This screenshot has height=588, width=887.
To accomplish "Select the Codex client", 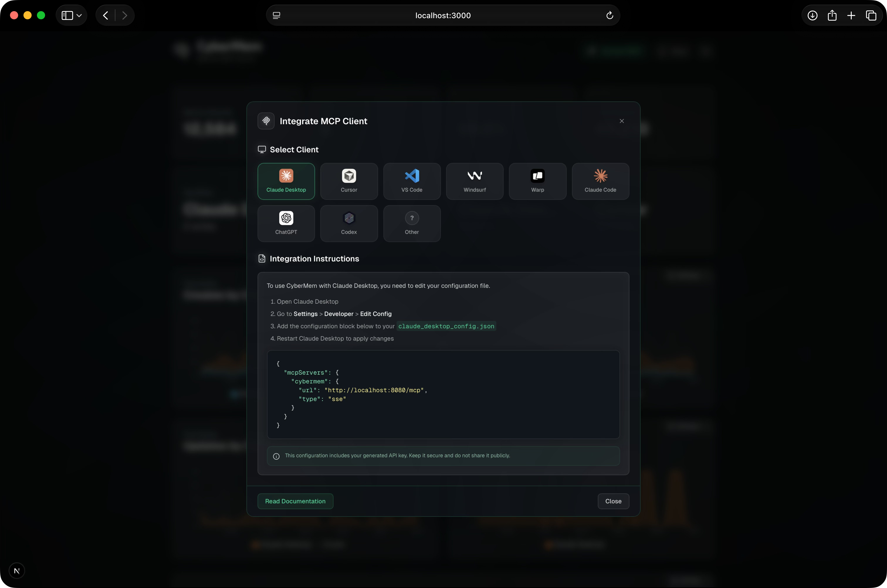I will click(349, 223).
